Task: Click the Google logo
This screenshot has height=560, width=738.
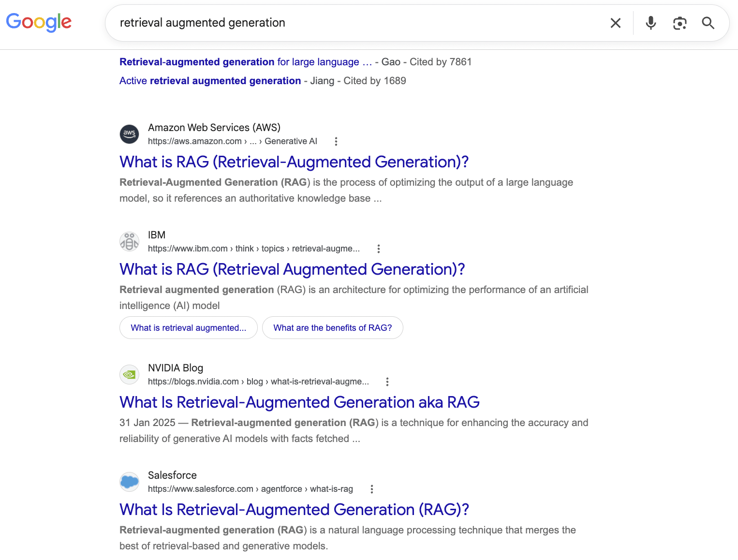Action: (39, 22)
